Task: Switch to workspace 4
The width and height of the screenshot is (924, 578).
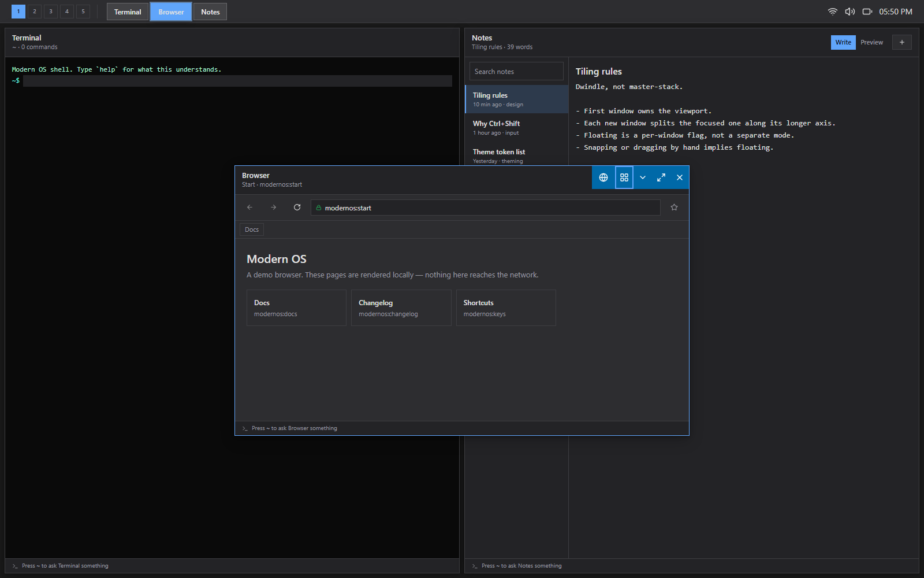Action: click(67, 12)
